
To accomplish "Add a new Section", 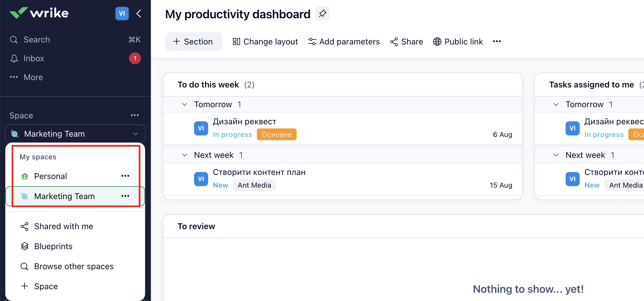I will pyautogui.click(x=193, y=42).
